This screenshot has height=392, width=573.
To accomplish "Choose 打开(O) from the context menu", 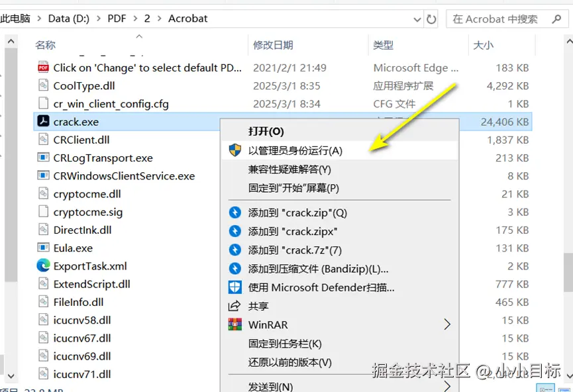I will point(340,132).
